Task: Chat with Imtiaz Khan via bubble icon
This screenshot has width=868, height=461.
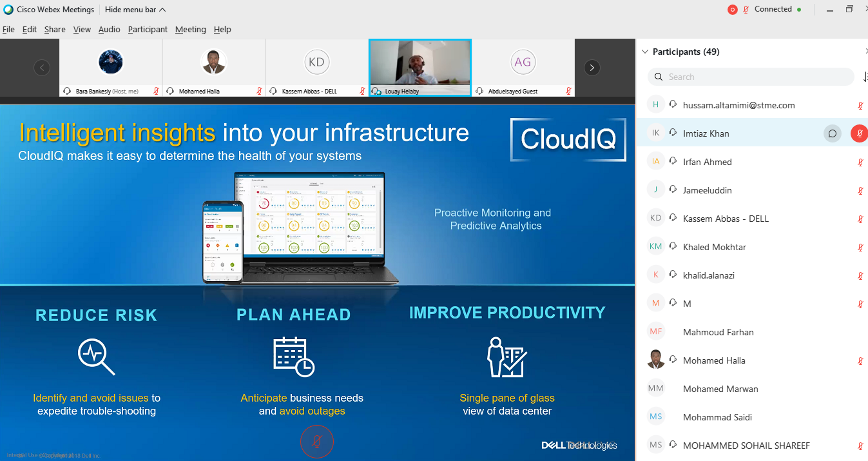Action: coord(833,133)
